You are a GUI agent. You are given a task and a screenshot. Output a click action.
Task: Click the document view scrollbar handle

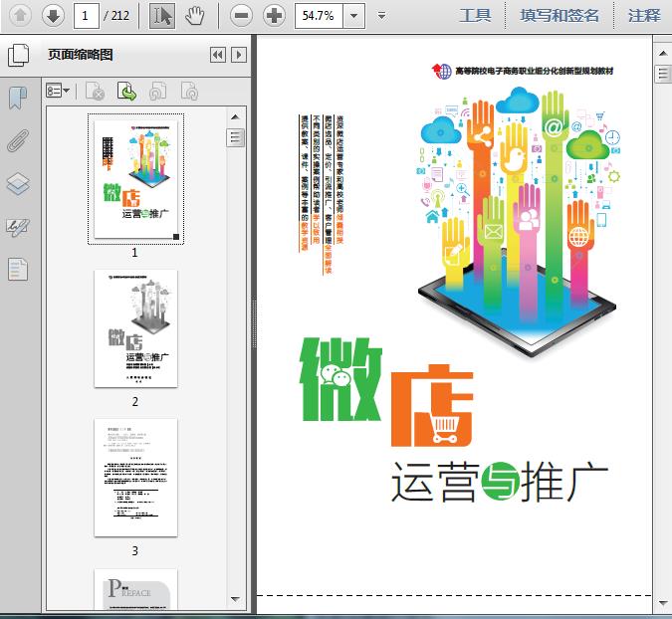coord(663,74)
